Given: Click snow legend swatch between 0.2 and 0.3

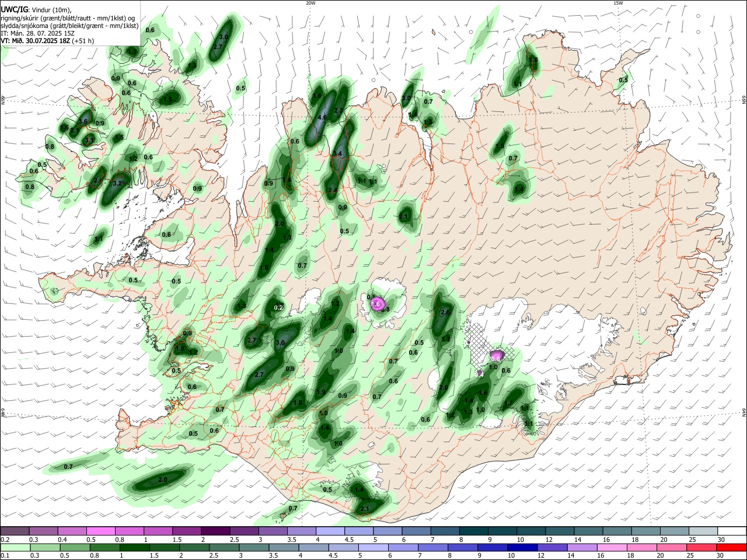Looking at the screenshot, I should click(x=15, y=531).
